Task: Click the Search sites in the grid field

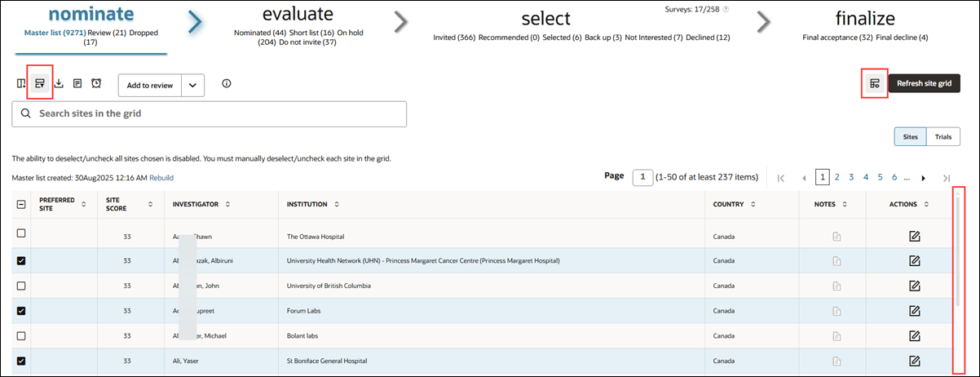Action: (209, 113)
